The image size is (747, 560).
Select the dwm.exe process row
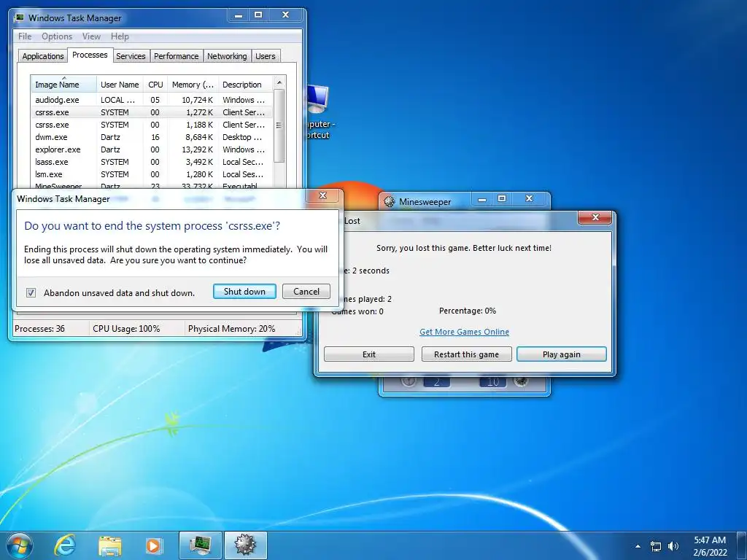(152, 137)
